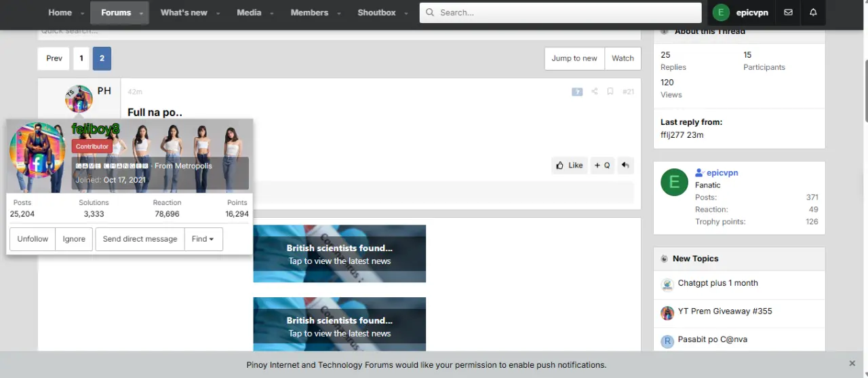Expand the Media menu arrow
The image size is (868, 378).
coord(271,13)
